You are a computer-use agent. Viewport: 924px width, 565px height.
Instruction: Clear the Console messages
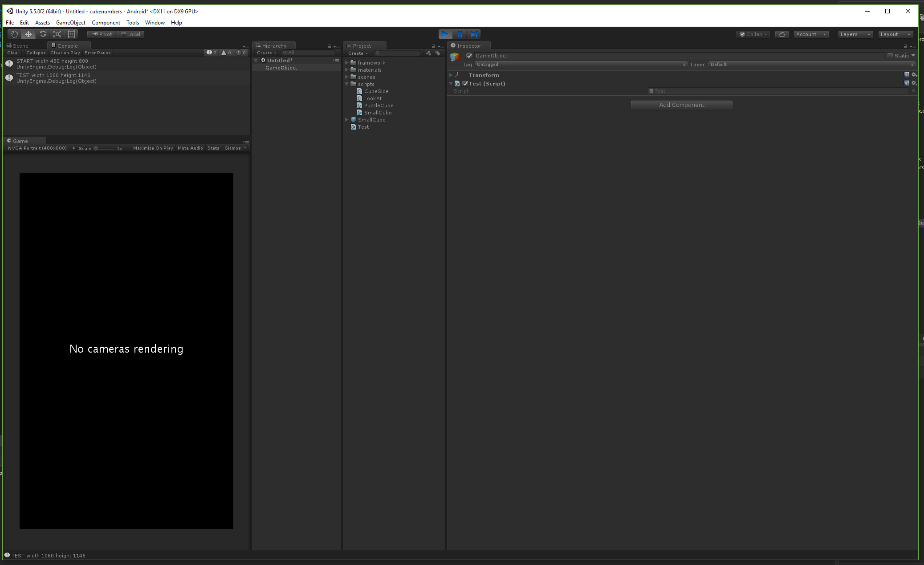(x=13, y=53)
